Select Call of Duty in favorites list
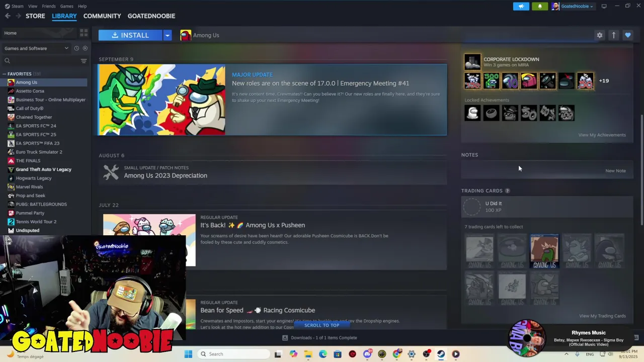The image size is (644, 362). [x=30, y=108]
